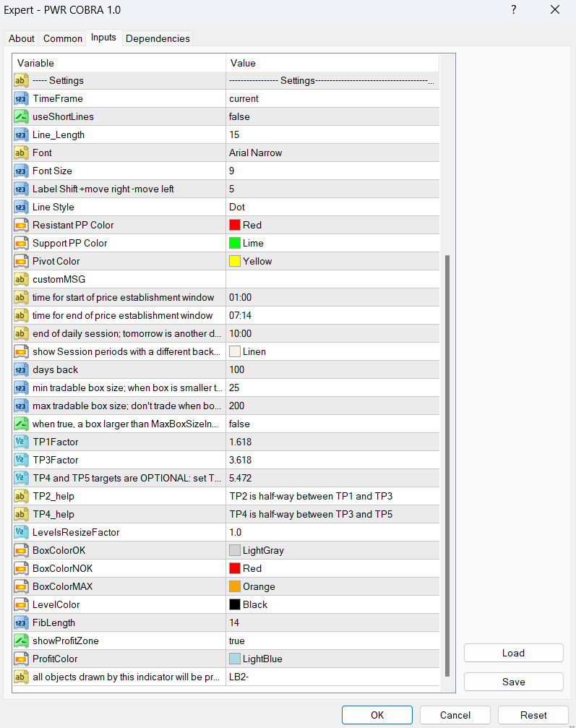Viewport: 576px width, 728px height.
Task: Click the integer icon beside TimeFrame
Action: coord(21,98)
